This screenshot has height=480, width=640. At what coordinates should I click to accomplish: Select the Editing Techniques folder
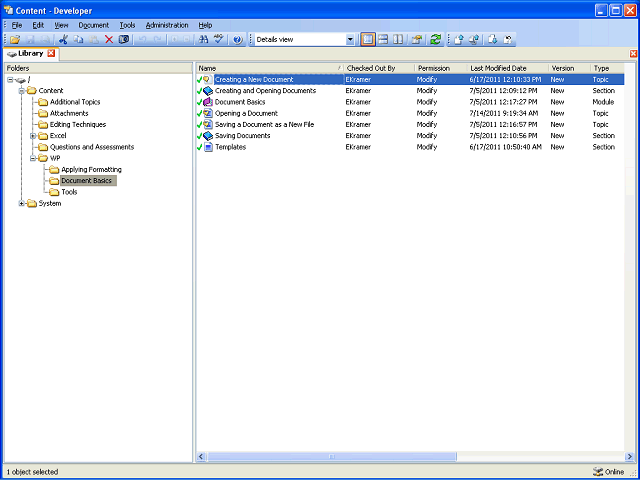pyautogui.click(x=78, y=124)
